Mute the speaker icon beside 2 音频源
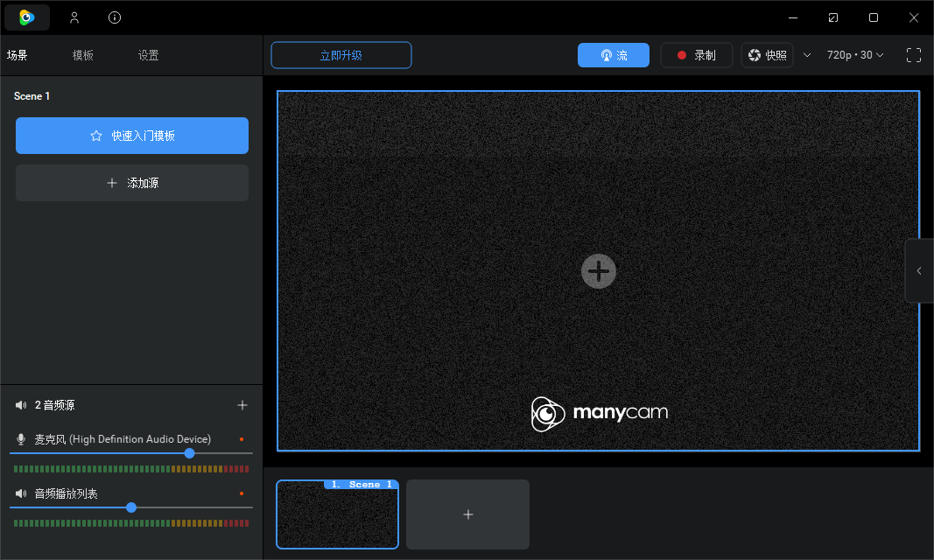Screen dimensions: 934x560 pyautogui.click(x=21, y=405)
